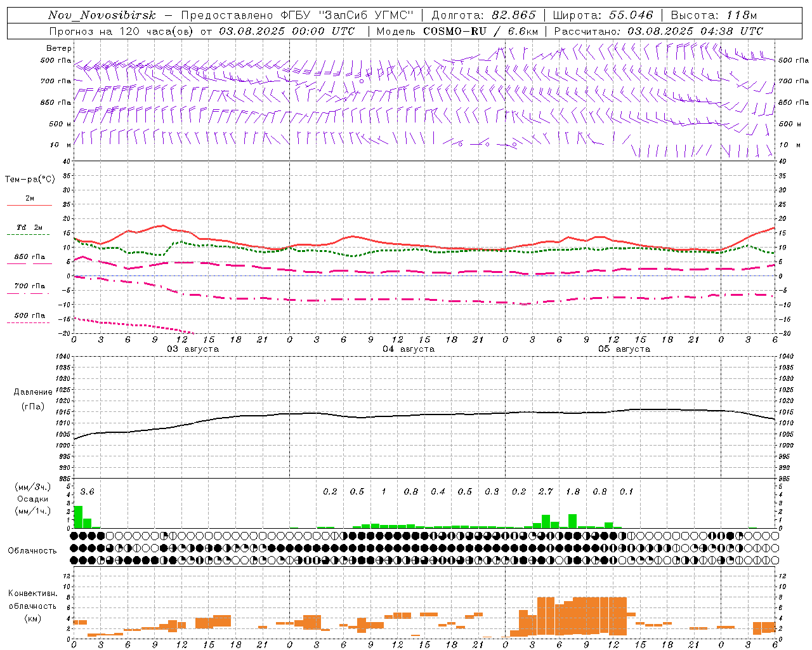Click the Давление panel label
The image size is (812, 650).
pos(33,392)
